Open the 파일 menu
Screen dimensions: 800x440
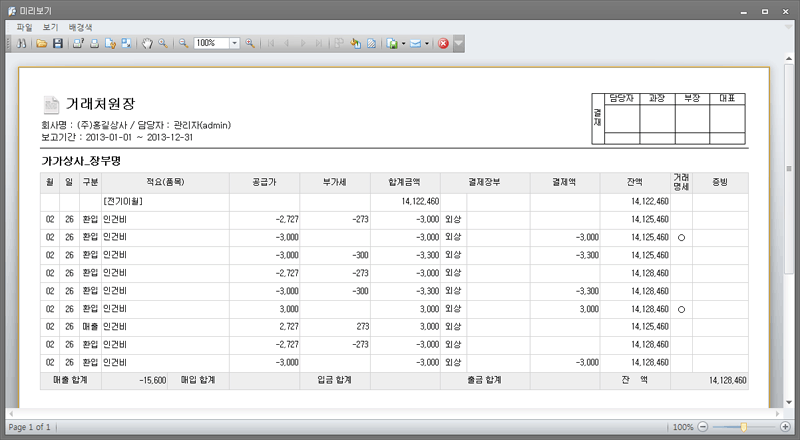pos(24,27)
